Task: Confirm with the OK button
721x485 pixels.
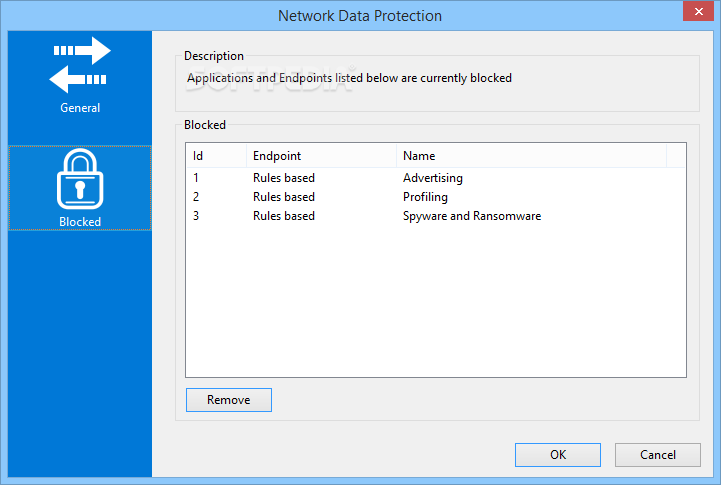Action: tap(558, 455)
